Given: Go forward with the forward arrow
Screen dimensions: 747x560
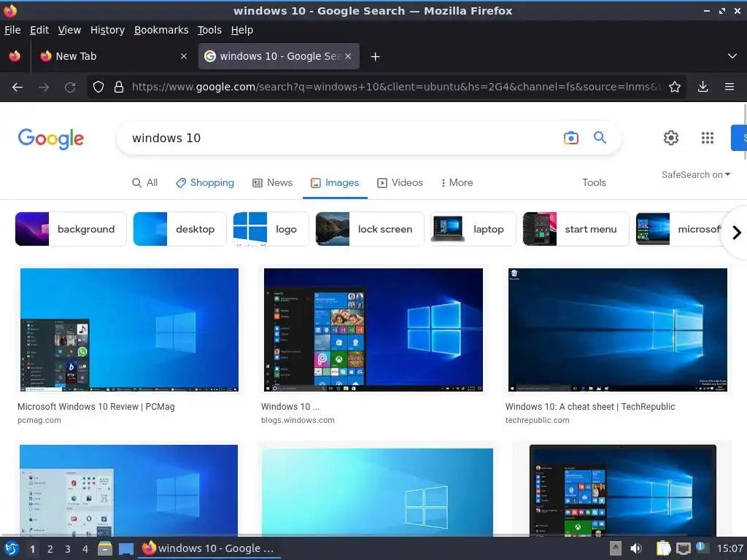Looking at the screenshot, I should pyautogui.click(x=44, y=87).
